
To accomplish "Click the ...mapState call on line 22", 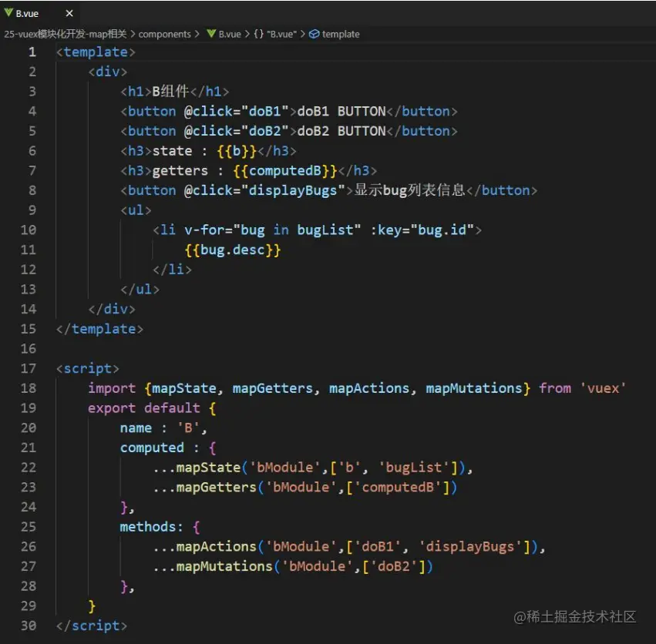I will 313,468.
